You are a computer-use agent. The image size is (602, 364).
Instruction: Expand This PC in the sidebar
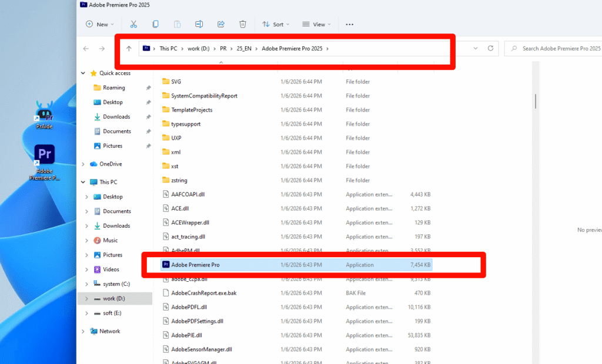[x=82, y=182]
